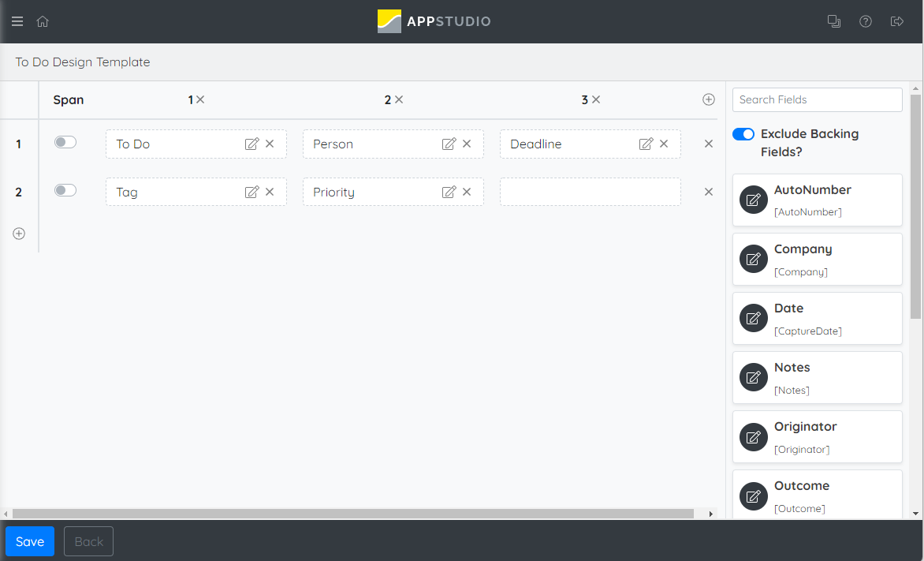Viewport: 924px width, 561px height.
Task: Disable Exclude Backing Fields toggle
Action: (743, 134)
